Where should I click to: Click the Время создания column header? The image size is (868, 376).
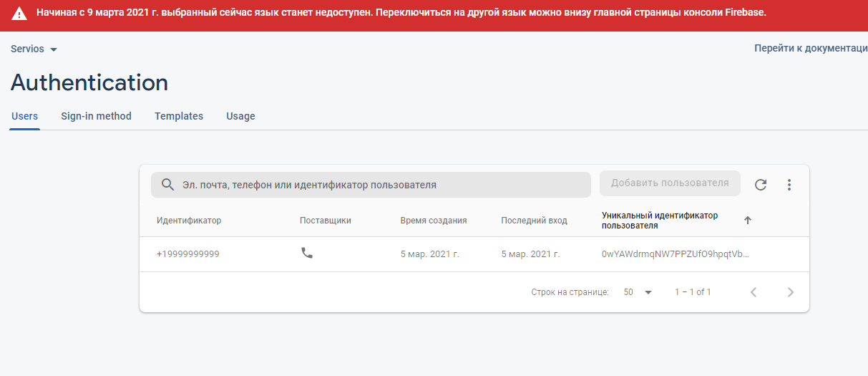pos(434,221)
